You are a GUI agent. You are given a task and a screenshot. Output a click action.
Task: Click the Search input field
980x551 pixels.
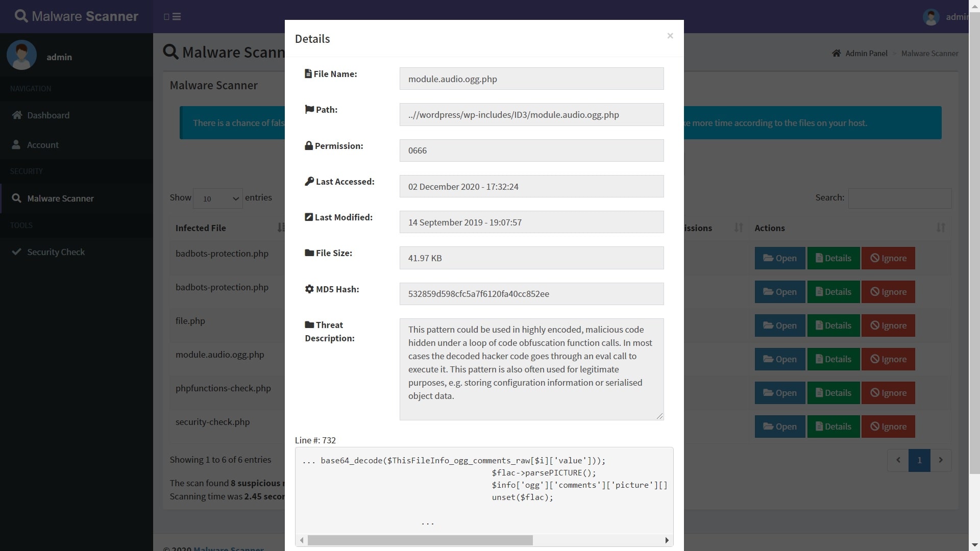899,198
